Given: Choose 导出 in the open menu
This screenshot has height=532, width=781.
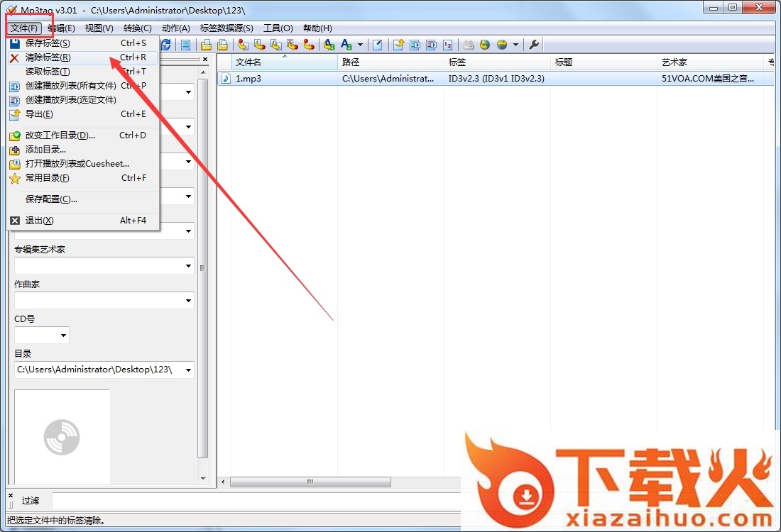Looking at the screenshot, I should (x=39, y=114).
